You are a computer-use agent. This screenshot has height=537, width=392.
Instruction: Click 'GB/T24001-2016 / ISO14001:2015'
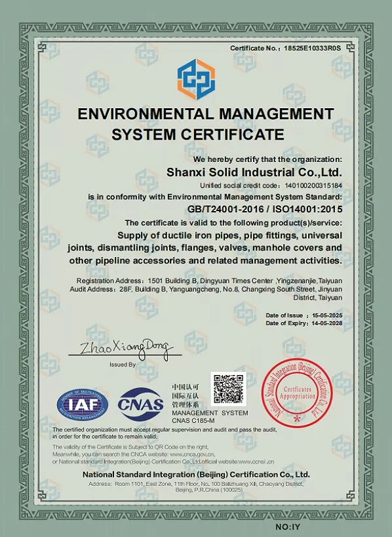click(265, 209)
